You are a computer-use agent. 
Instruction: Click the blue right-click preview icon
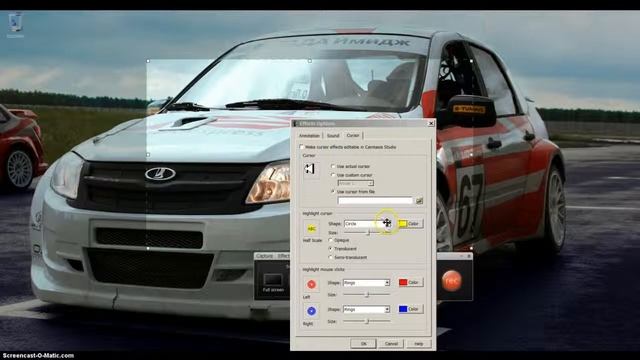[x=311, y=311]
